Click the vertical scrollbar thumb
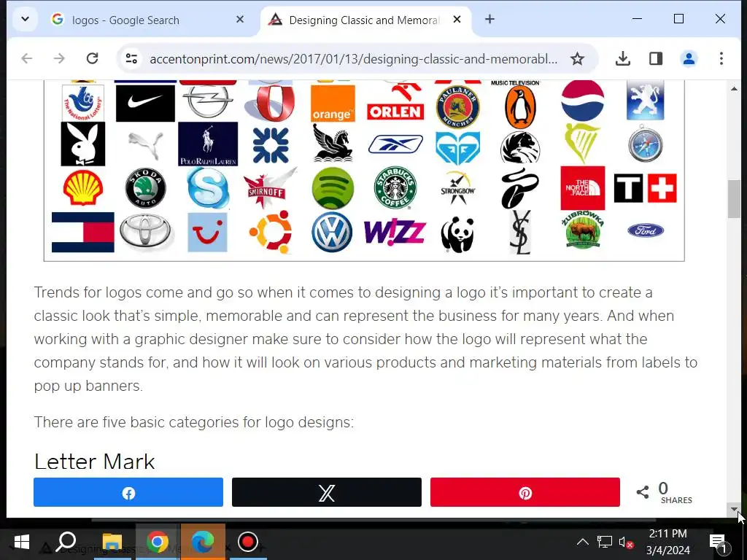Viewport: 747px width, 560px height. (x=734, y=199)
